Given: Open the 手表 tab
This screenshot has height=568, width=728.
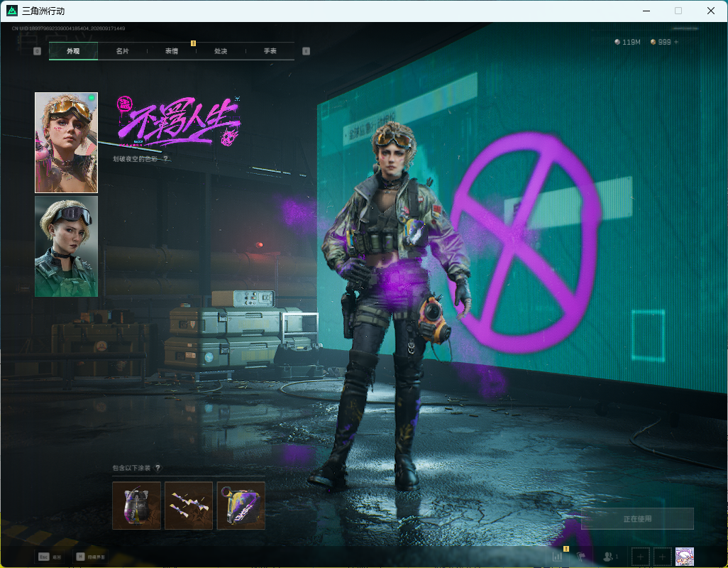Looking at the screenshot, I should pyautogui.click(x=270, y=51).
